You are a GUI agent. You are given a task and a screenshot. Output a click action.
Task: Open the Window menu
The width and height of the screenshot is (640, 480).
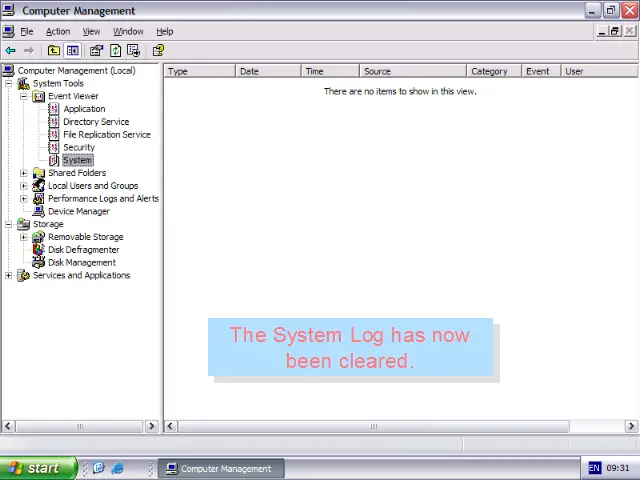pos(128,31)
